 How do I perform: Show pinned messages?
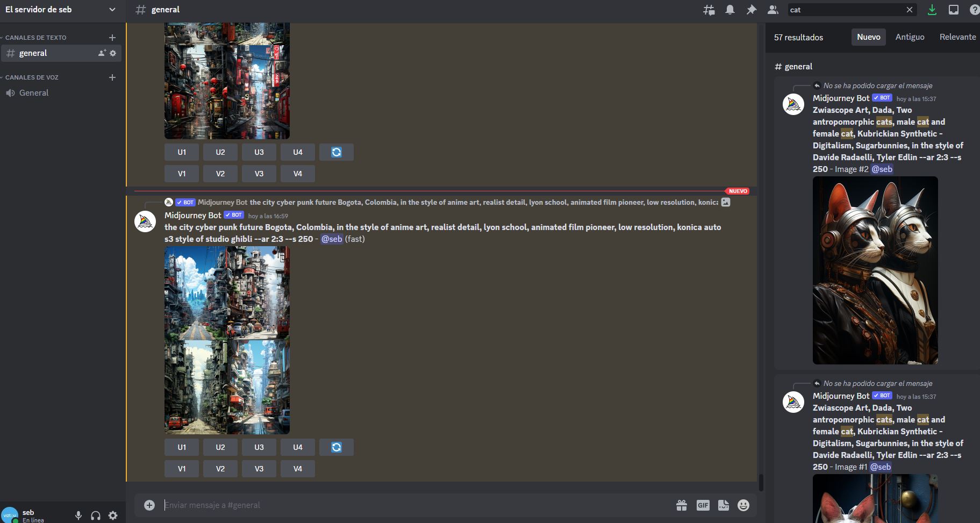(x=751, y=10)
